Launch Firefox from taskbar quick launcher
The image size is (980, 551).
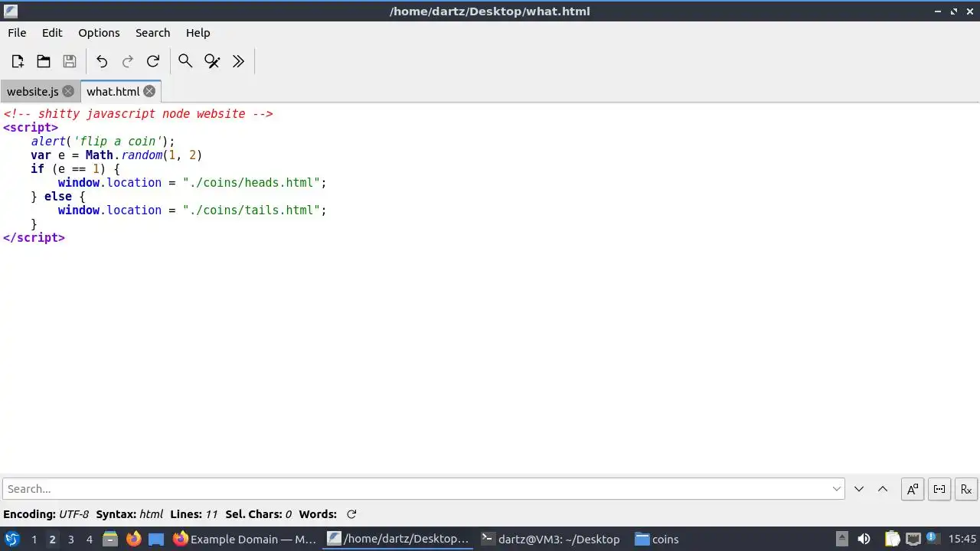click(x=134, y=539)
